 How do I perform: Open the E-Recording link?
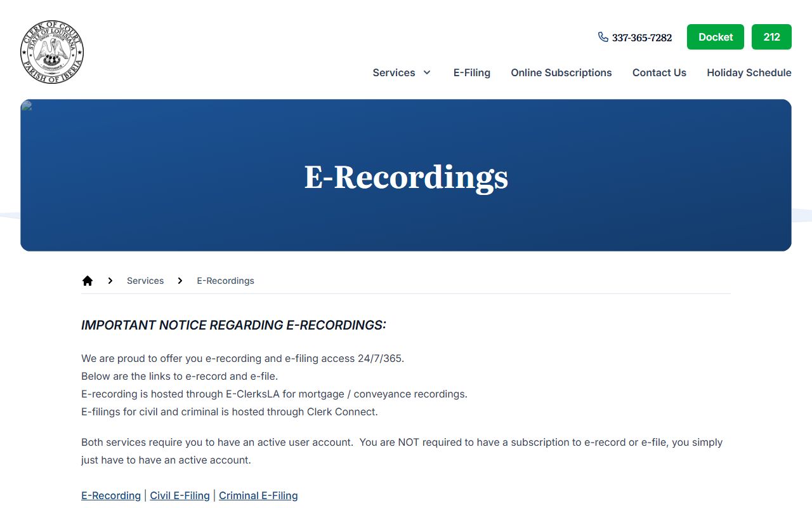[x=111, y=495]
